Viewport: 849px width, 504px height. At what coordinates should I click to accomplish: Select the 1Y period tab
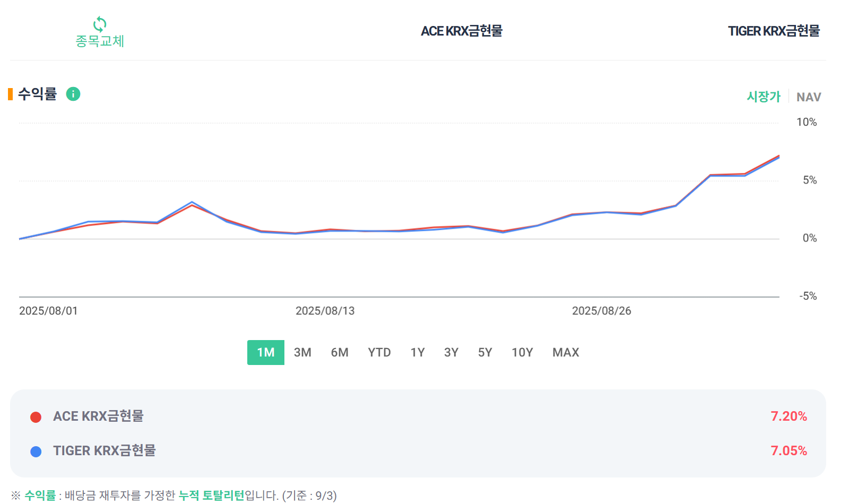coord(418,352)
